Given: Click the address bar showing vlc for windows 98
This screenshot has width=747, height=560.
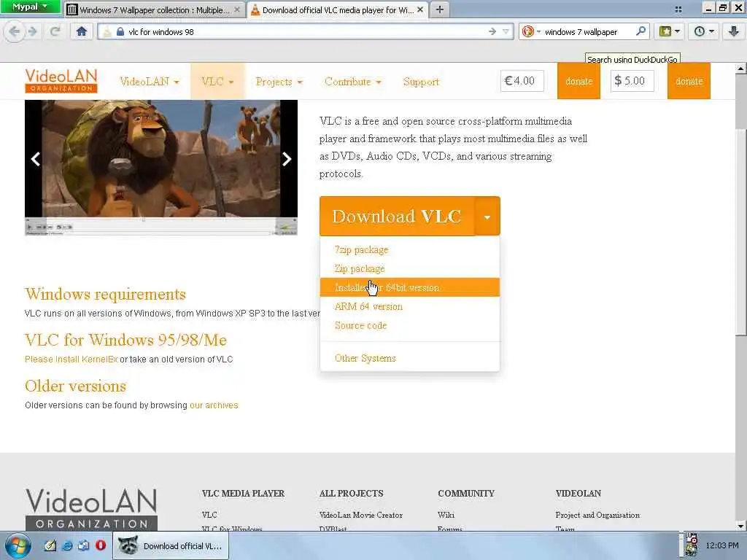Looking at the screenshot, I should 305,32.
